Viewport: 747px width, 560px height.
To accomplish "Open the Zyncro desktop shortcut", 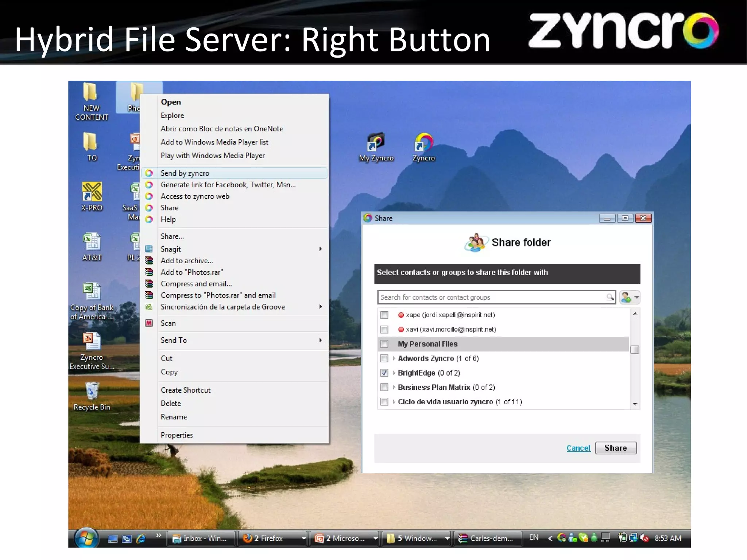I will click(423, 147).
